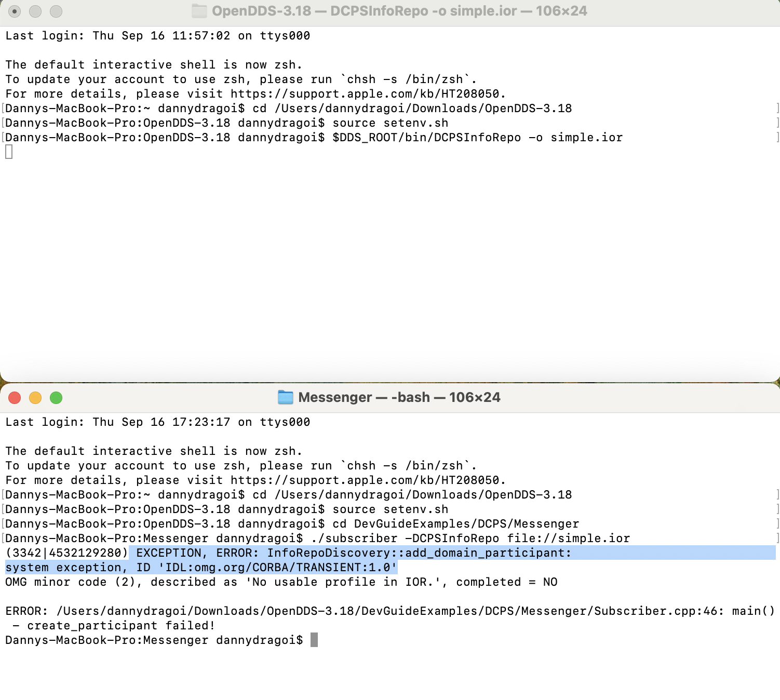Click the red close button on Messenger window
The width and height of the screenshot is (780, 700).
pyautogui.click(x=15, y=397)
